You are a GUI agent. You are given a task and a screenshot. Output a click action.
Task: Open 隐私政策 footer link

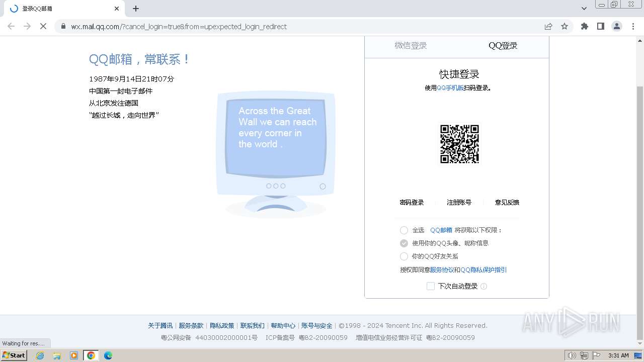[x=222, y=325]
